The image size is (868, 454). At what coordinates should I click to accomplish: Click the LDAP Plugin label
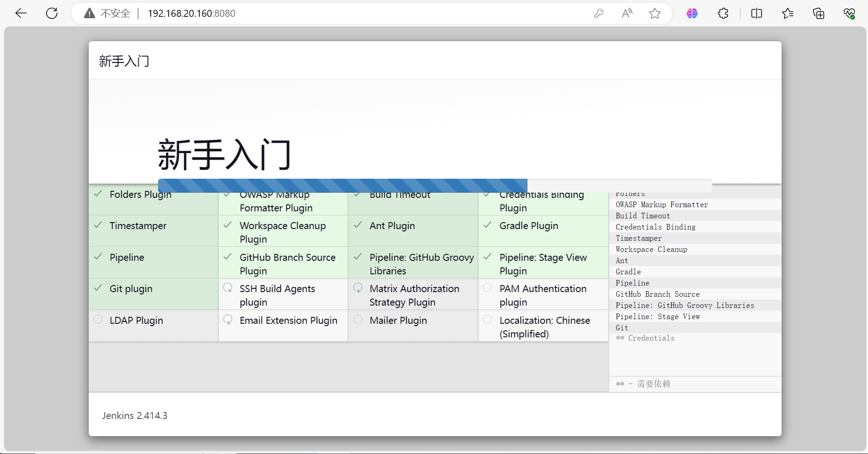point(136,321)
